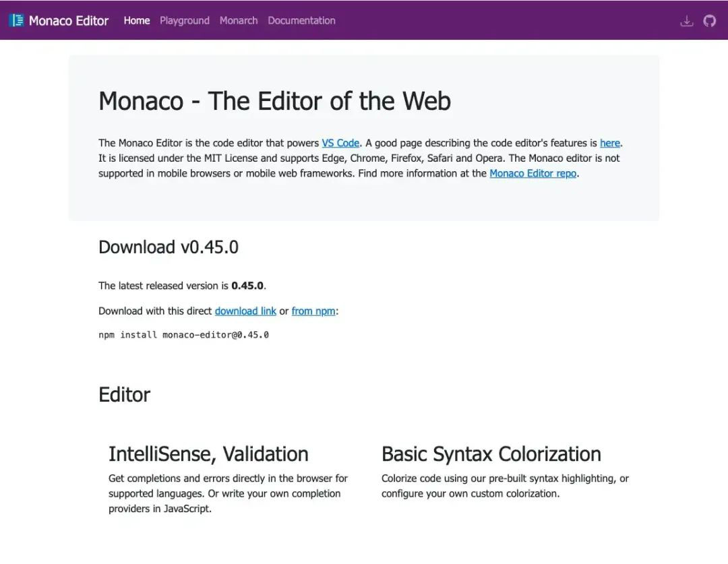The height and width of the screenshot is (564, 728).
Task: Follow the VS Code link
Action: click(340, 143)
